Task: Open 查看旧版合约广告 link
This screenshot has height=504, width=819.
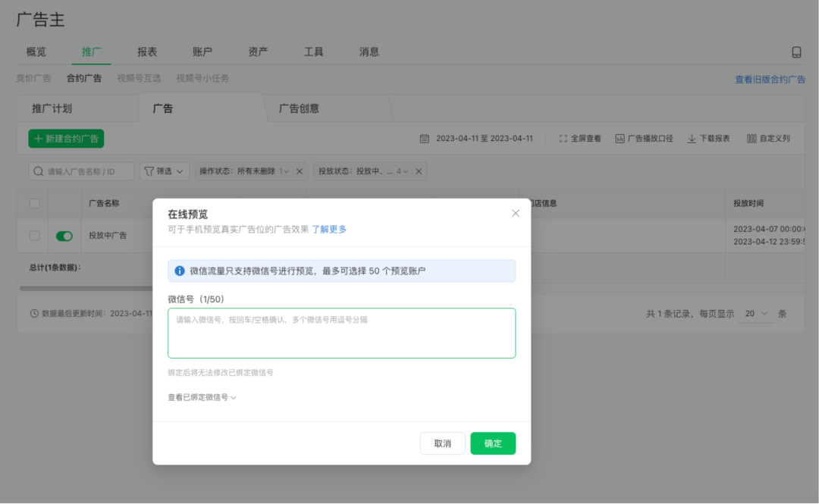Action: pos(770,80)
